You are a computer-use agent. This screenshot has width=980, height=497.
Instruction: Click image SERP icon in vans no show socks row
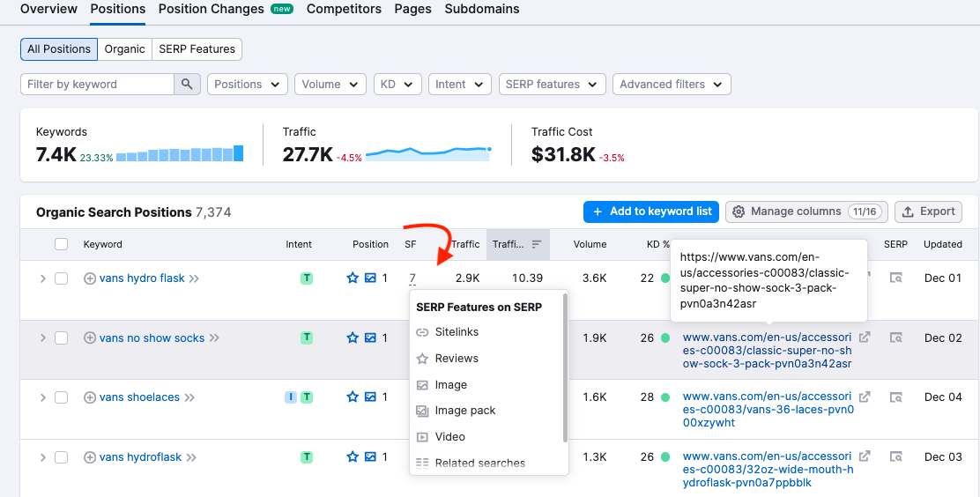pyautogui.click(x=370, y=338)
